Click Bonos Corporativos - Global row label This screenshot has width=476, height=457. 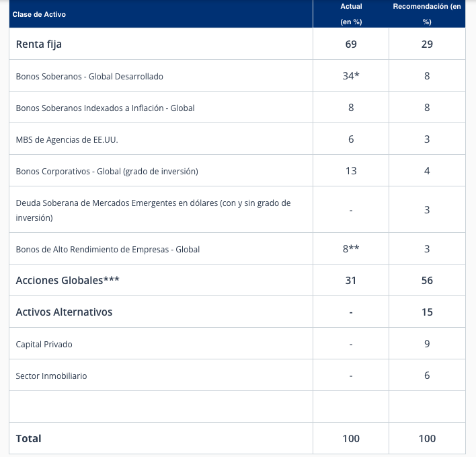pyautogui.click(x=107, y=172)
